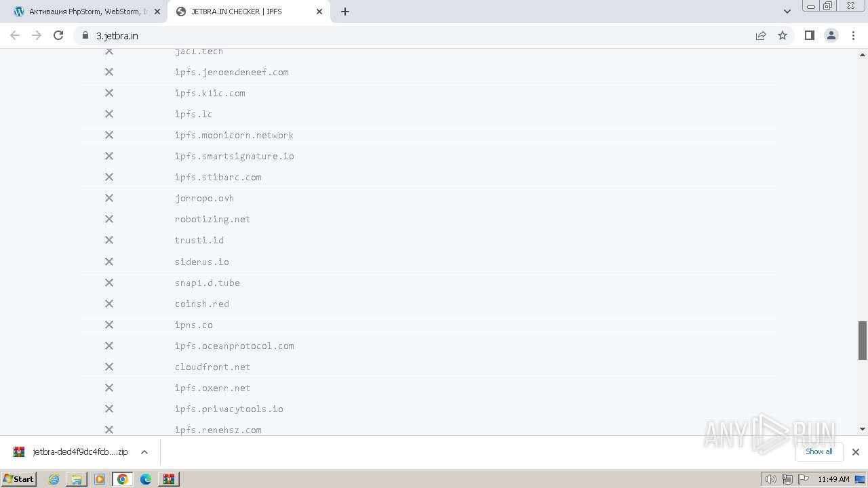Click the X mark beside coinsh.red
The image size is (868, 488).
click(x=109, y=304)
